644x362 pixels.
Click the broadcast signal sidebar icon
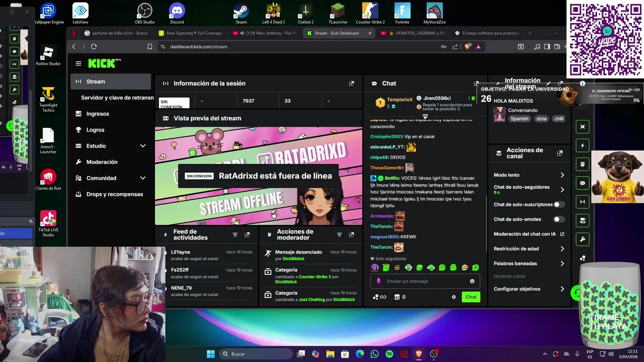[x=583, y=202]
